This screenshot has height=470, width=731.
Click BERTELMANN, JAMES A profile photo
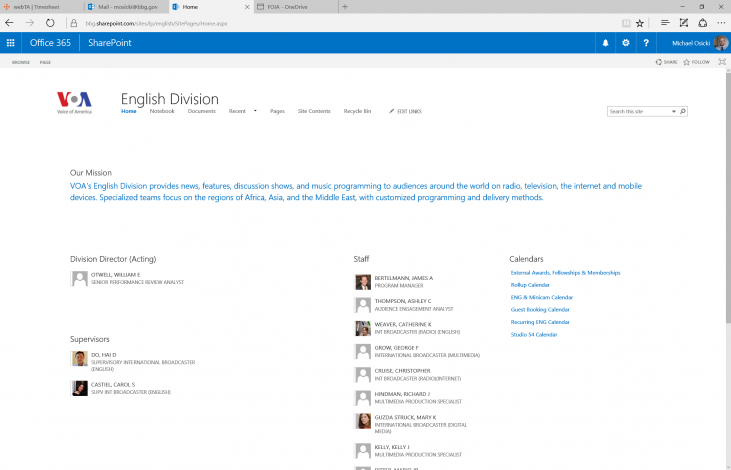point(363,282)
